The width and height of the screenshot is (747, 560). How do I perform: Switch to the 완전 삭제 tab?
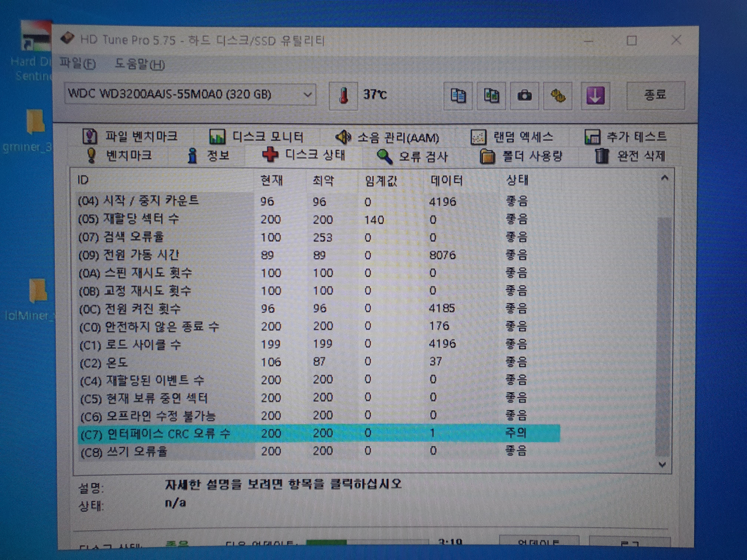coord(630,156)
